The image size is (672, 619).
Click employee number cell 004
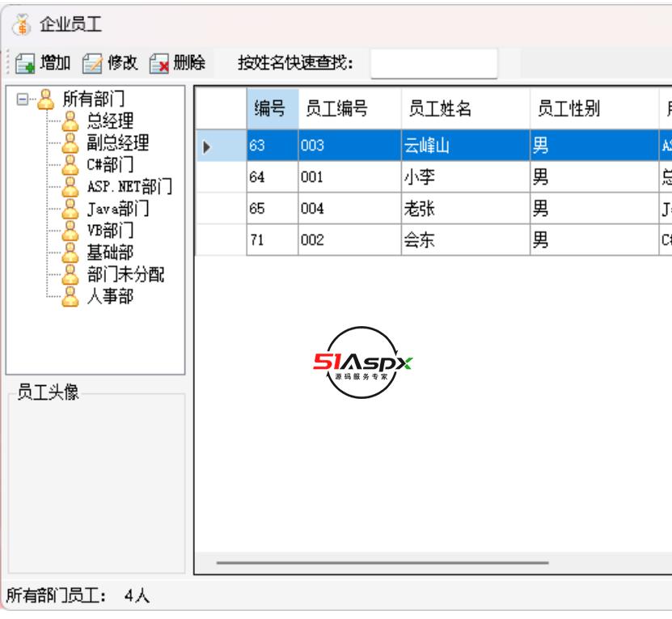coord(349,209)
